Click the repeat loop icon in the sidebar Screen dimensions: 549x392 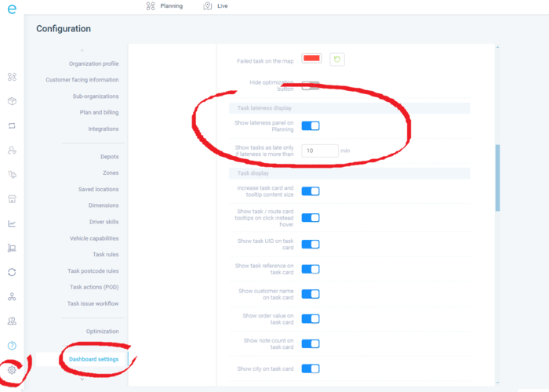pos(12,125)
